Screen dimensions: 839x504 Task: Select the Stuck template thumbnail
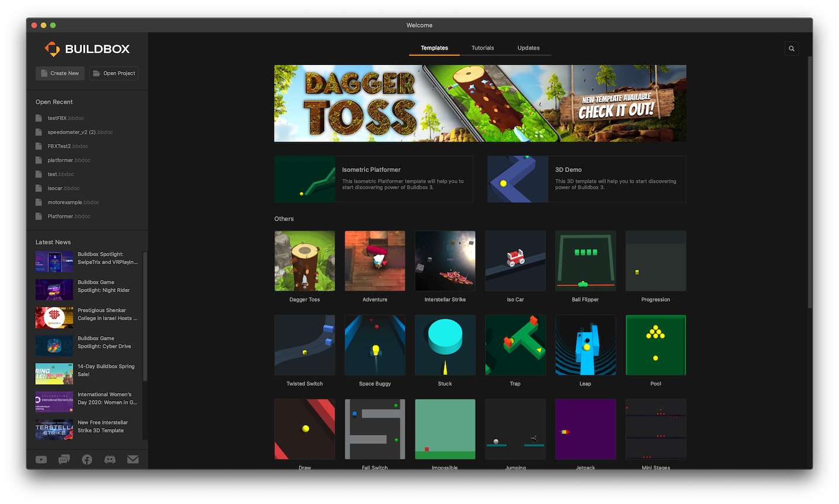click(x=445, y=345)
